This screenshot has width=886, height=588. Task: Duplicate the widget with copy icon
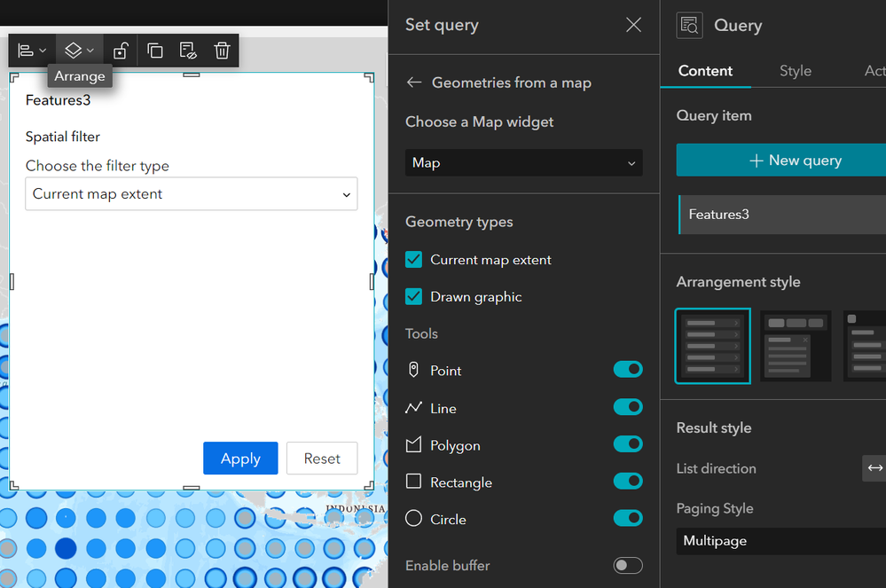(x=155, y=51)
